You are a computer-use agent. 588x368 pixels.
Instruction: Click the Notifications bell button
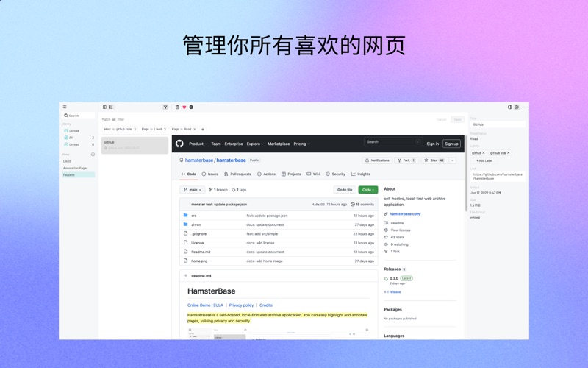pyautogui.click(x=377, y=160)
